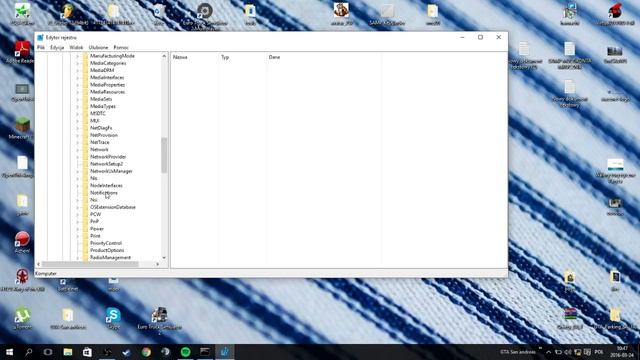The image size is (640, 360).
Task: Open Windows Store from the taskbar
Action: (x=87, y=352)
